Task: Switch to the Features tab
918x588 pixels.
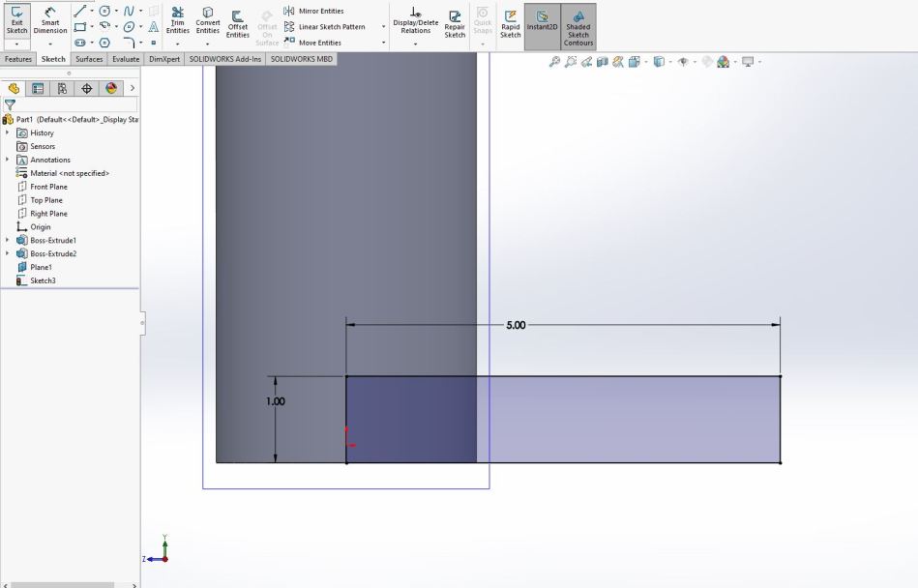Action: pos(18,59)
